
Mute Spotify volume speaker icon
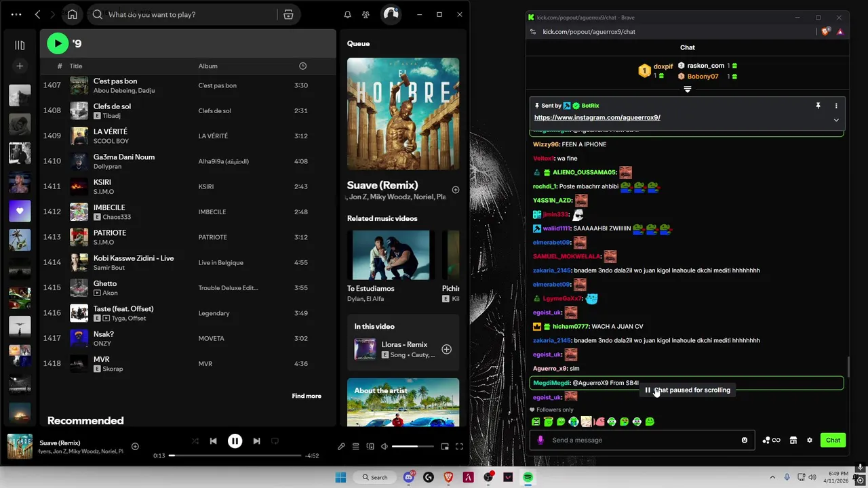(384, 447)
